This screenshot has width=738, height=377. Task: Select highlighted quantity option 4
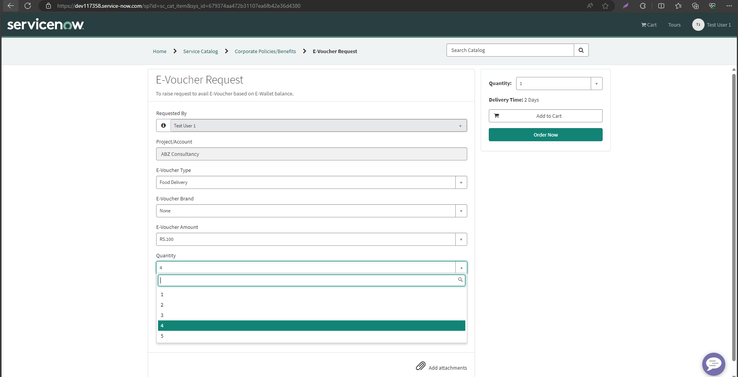(x=312, y=326)
